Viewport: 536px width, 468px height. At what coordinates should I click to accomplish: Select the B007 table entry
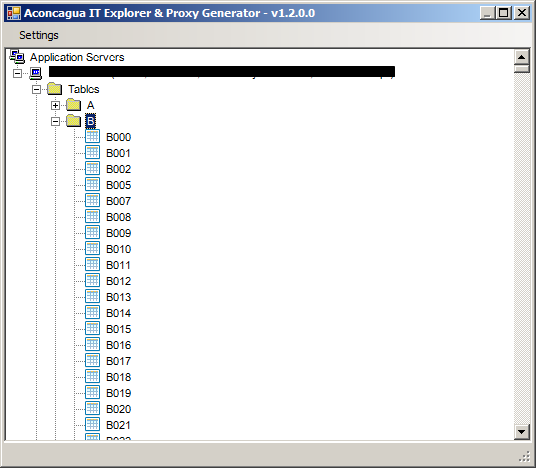pyautogui.click(x=119, y=201)
